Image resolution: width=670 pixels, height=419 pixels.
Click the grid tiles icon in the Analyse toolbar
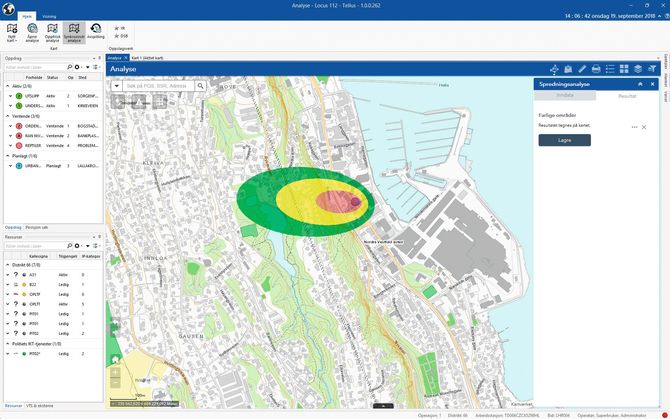(624, 69)
